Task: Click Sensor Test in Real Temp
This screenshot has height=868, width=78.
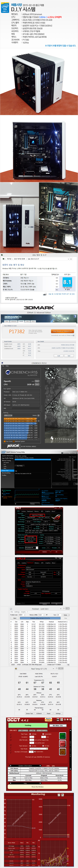Action: point(29,713)
